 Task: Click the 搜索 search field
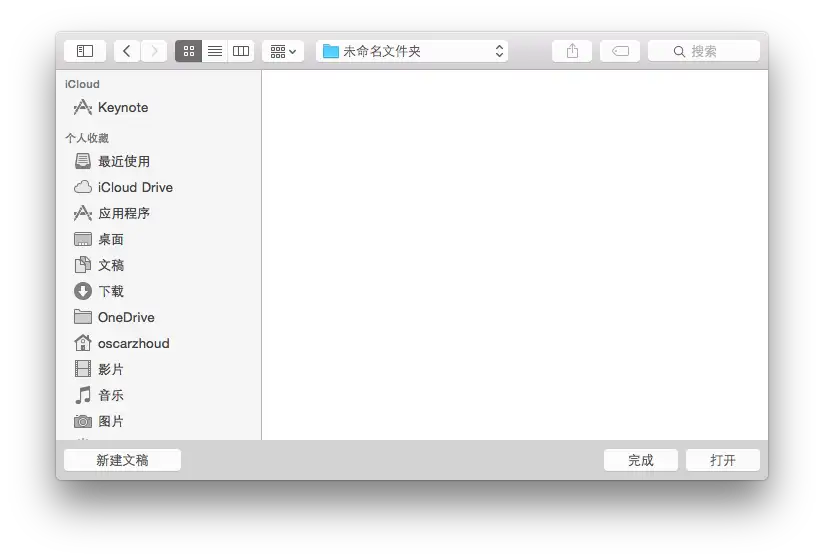(x=704, y=51)
